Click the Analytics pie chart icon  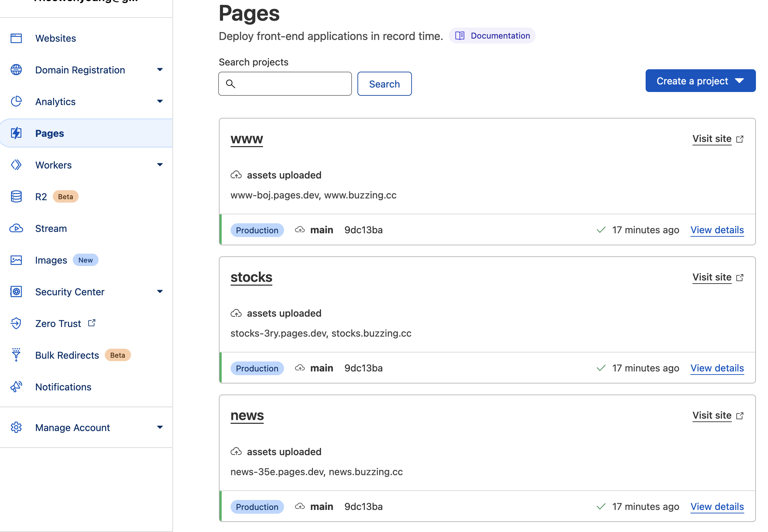click(16, 102)
